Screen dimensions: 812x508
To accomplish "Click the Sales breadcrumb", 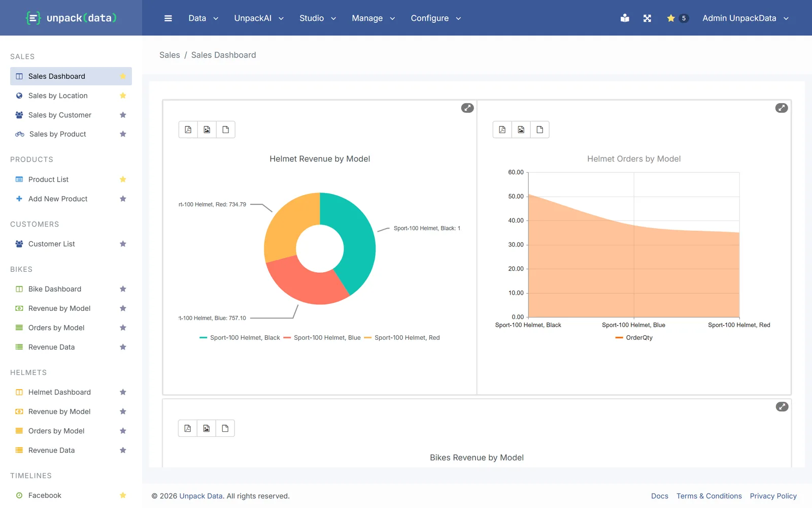I will pyautogui.click(x=170, y=55).
